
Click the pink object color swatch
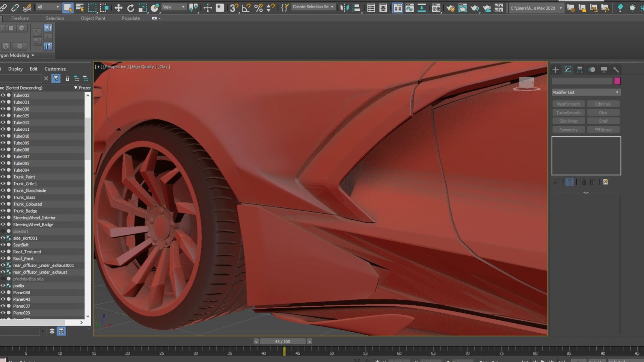(617, 81)
